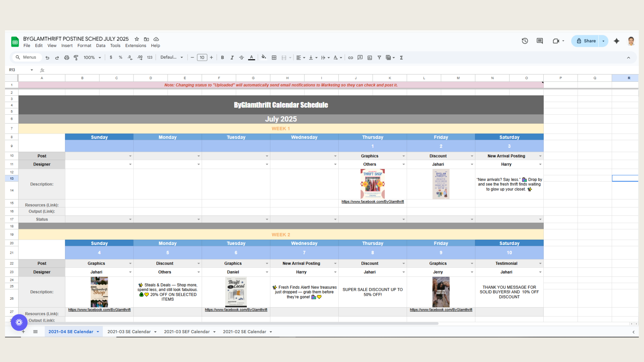This screenshot has height=362, width=644.
Task: Click the Gemini spark icon
Action: click(616, 41)
